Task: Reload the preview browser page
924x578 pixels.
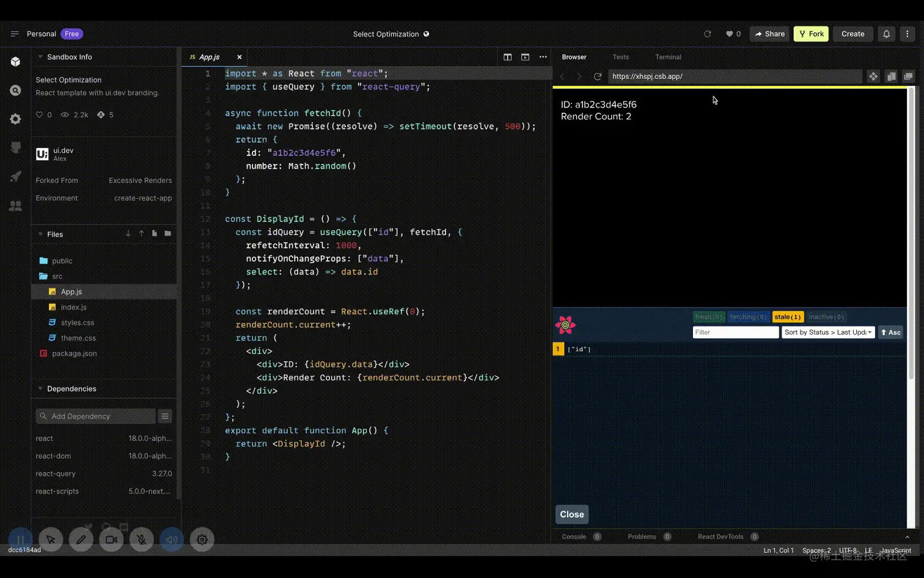Action: pyautogui.click(x=598, y=76)
